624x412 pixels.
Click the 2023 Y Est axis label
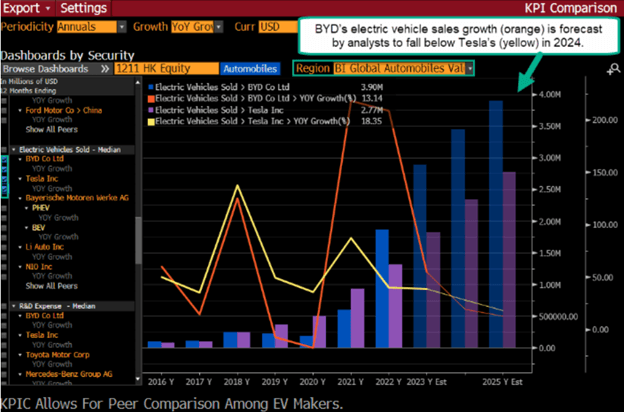(x=427, y=382)
